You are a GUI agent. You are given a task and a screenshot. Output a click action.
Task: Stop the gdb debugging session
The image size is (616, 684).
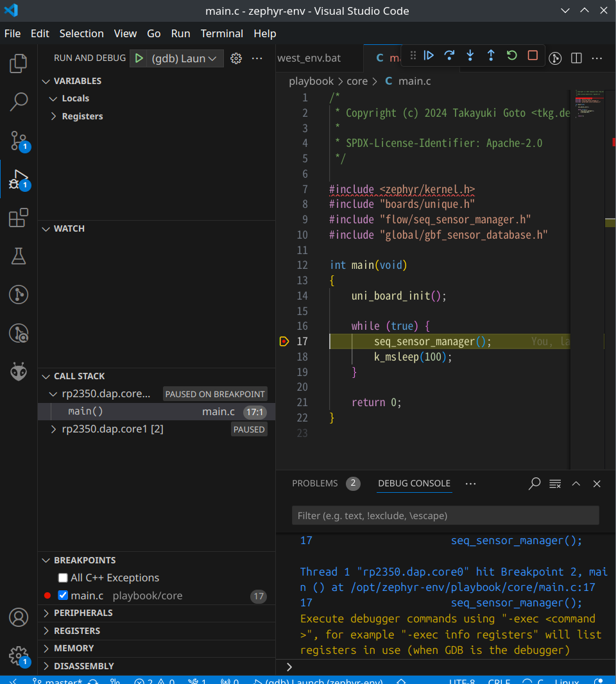532,56
